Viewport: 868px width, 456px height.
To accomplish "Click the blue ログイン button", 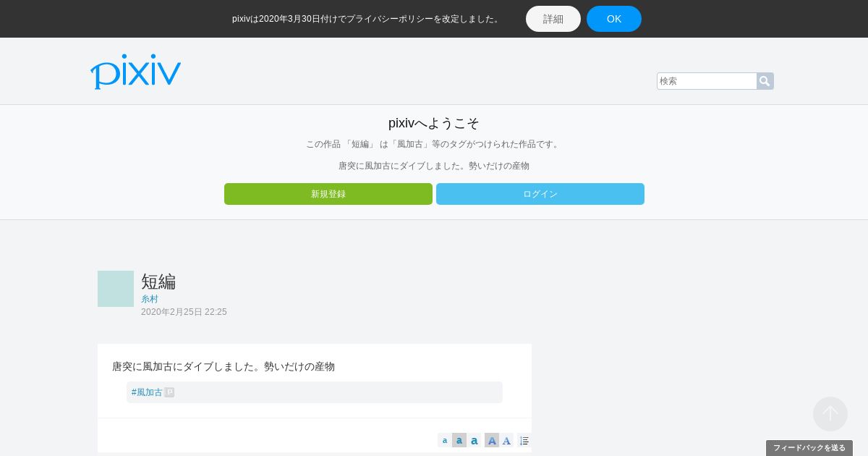I will (540, 194).
